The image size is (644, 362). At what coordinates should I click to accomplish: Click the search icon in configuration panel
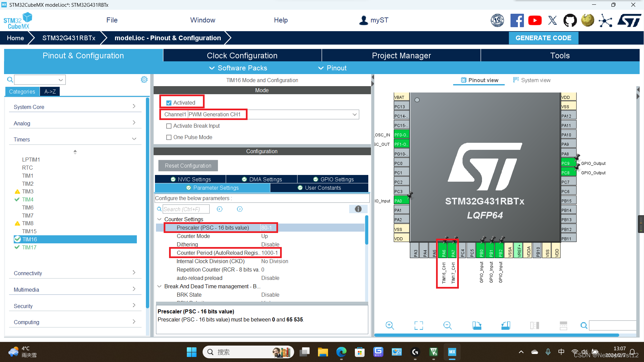[x=160, y=208]
